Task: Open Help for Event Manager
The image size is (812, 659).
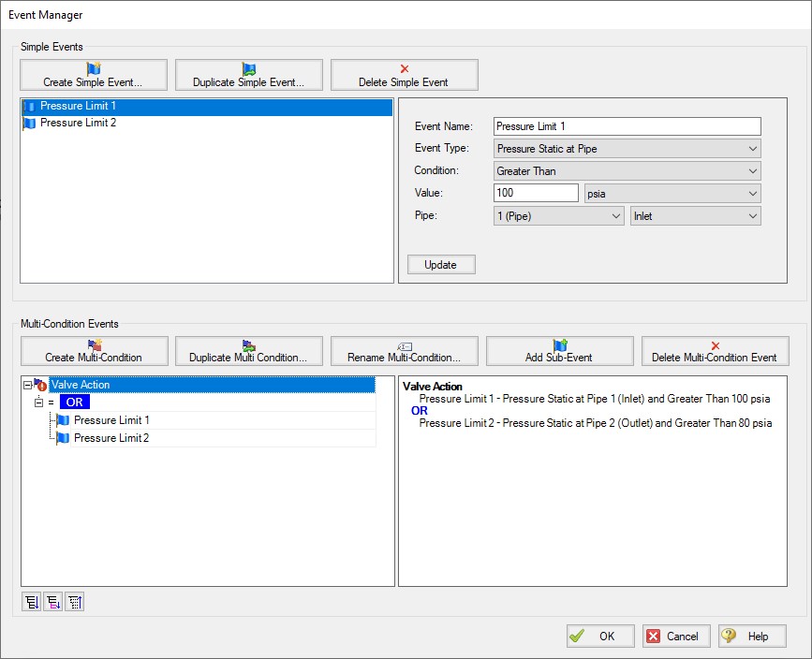Action: (752, 637)
